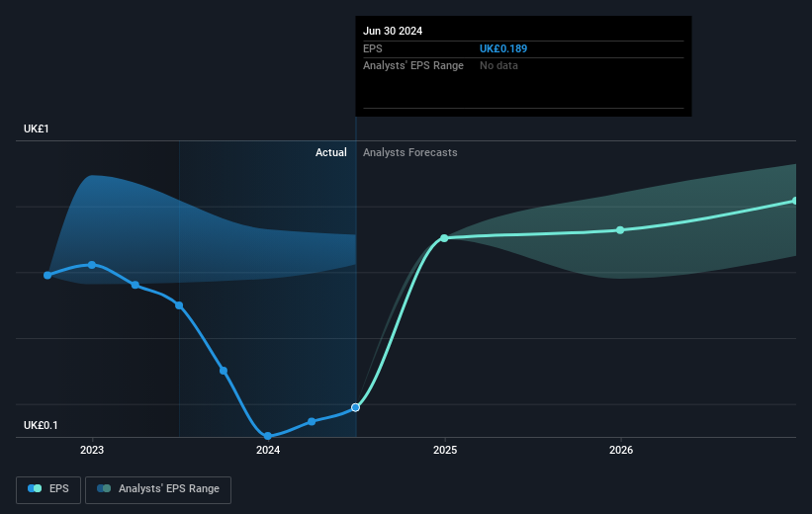
Task: Click the Jun 30 2024 tooltip date
Action: coord(393,31)
